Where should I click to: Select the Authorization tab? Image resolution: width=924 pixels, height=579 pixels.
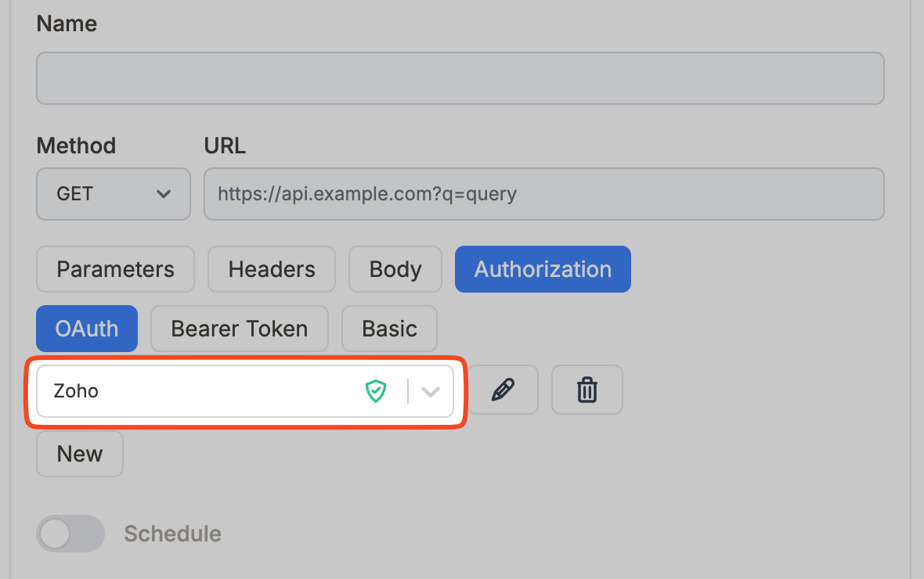click(x=542, y=269)
